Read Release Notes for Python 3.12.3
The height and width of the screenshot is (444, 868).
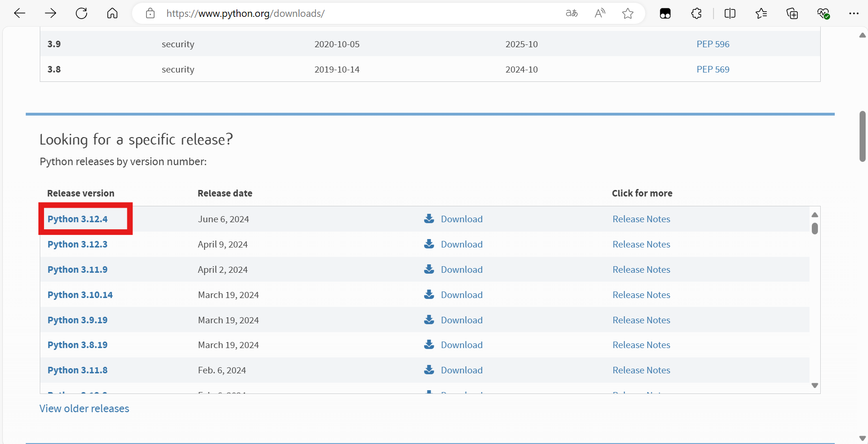[641, 244]
